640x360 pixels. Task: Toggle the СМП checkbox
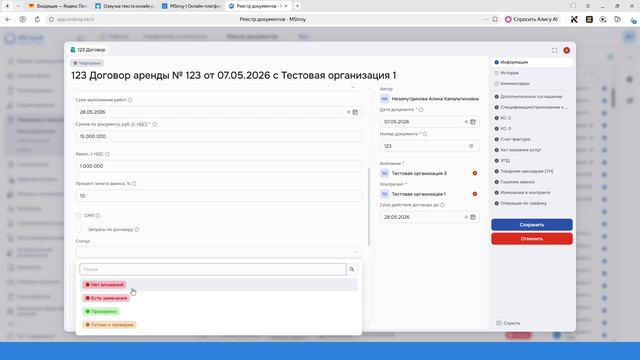(x=79, y=216)
